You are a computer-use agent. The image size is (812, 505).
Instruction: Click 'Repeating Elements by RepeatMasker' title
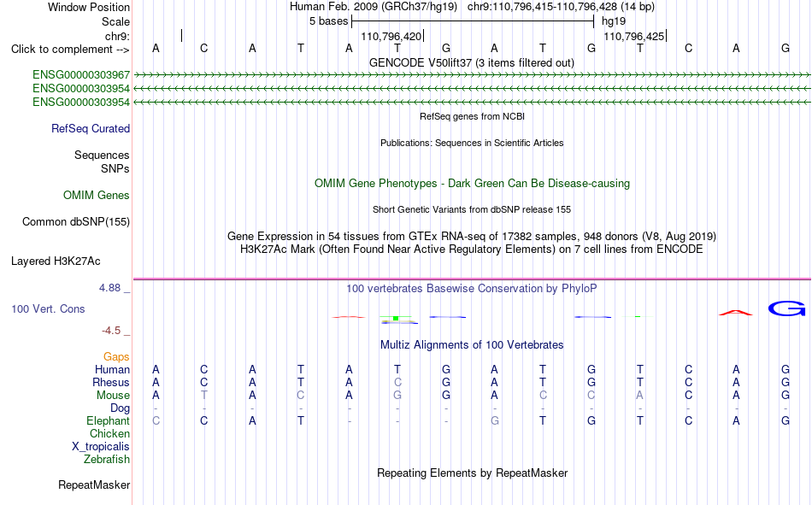[473, 473]
